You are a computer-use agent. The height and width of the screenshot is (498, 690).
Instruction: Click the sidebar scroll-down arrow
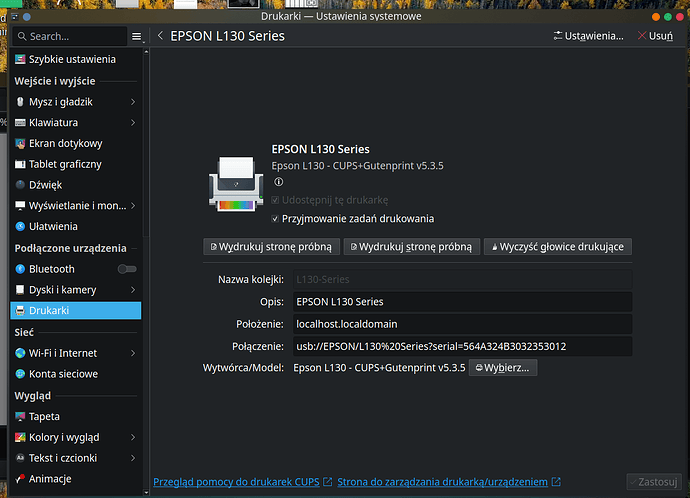coord(146,492)
